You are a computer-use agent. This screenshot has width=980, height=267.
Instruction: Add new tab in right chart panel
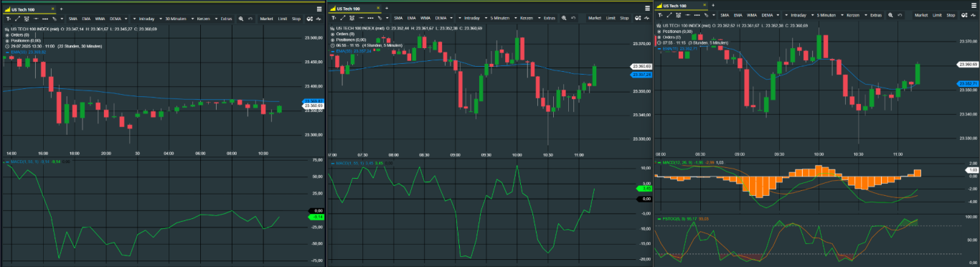tap(713, 6)
